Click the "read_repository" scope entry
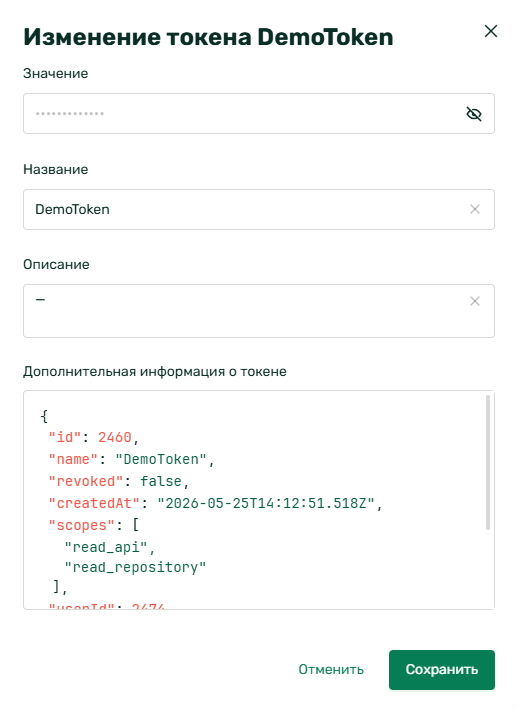Screen dimensions: 518x709 click(x=135, y=567)
